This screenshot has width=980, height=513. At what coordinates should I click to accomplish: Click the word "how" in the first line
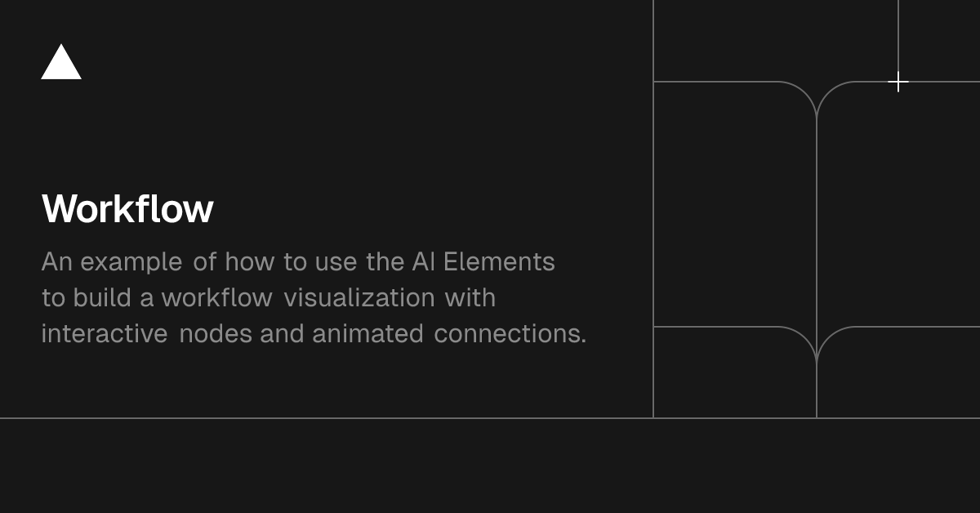pos(250,262)
